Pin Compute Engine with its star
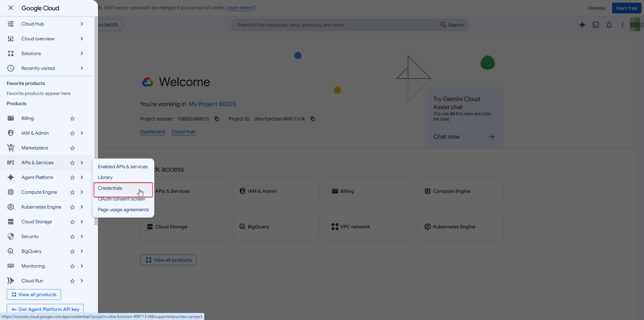This screenshot has width=644, height=320. coord(72,192)
